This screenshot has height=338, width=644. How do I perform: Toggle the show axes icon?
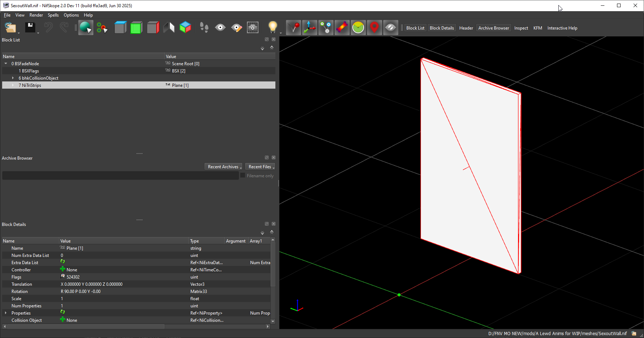coord(310,28)
